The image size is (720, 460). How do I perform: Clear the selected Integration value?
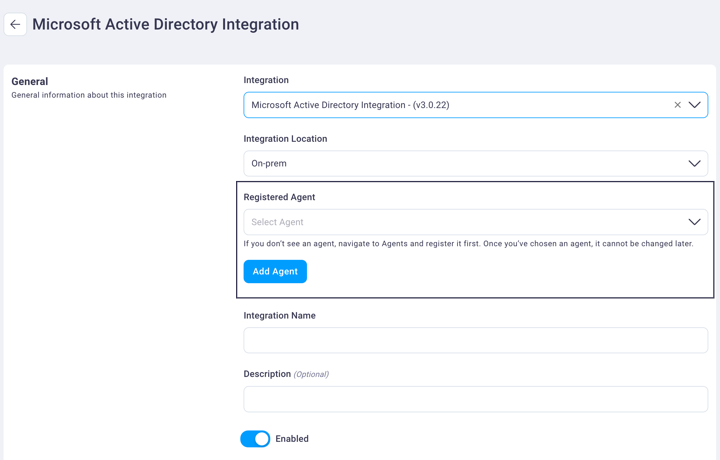pos(677,105)
